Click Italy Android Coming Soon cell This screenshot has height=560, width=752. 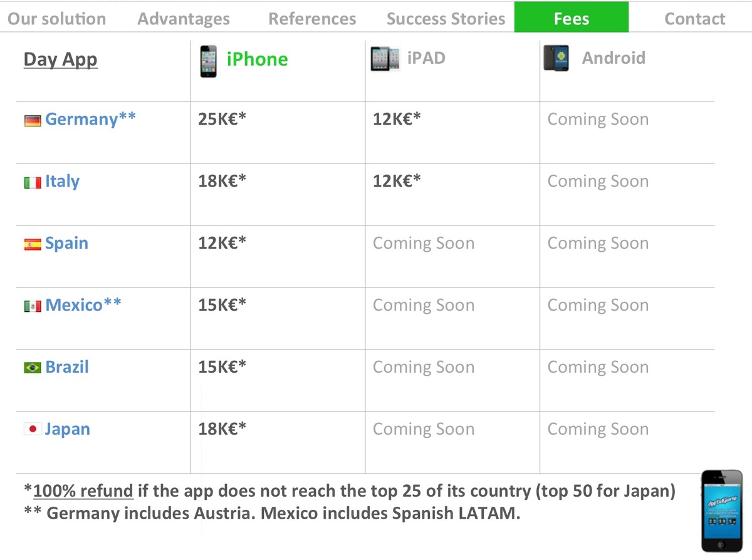pyautogui.click(x=598, y=181)
